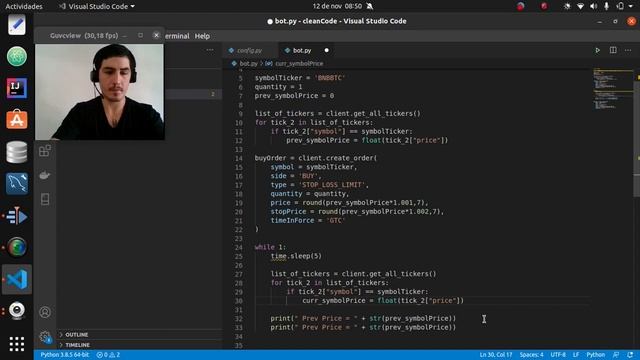Click the code minimap
The height and width of the screenshot is (360, 640).
[x=612, y=90]
